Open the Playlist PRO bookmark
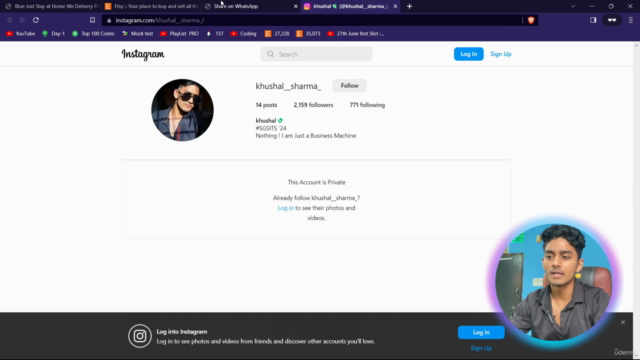Screen dimensions: 640x360 point(180,33)
